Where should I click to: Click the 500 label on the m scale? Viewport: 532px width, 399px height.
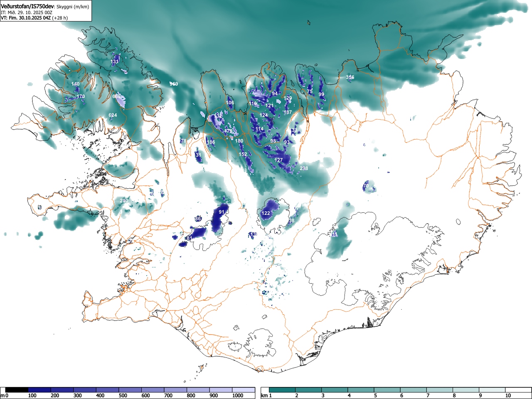tap(123, 396)
